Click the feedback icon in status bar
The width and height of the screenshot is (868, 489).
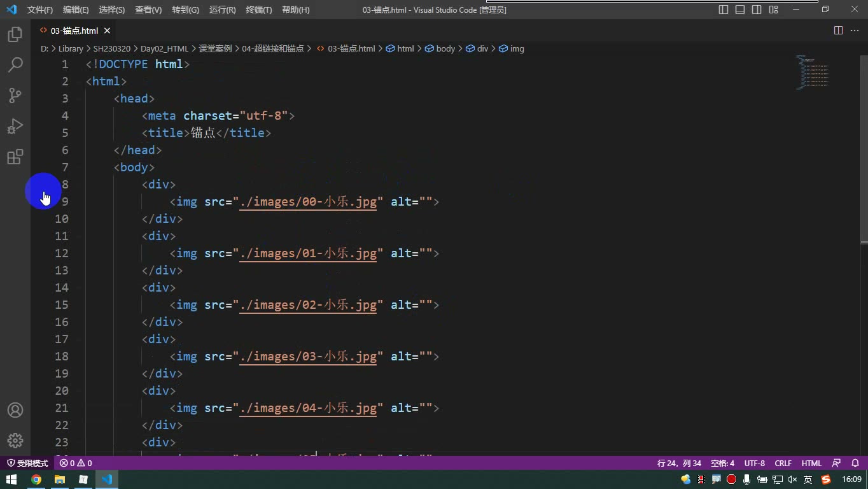pyautogui.click(x=836, y=464)
